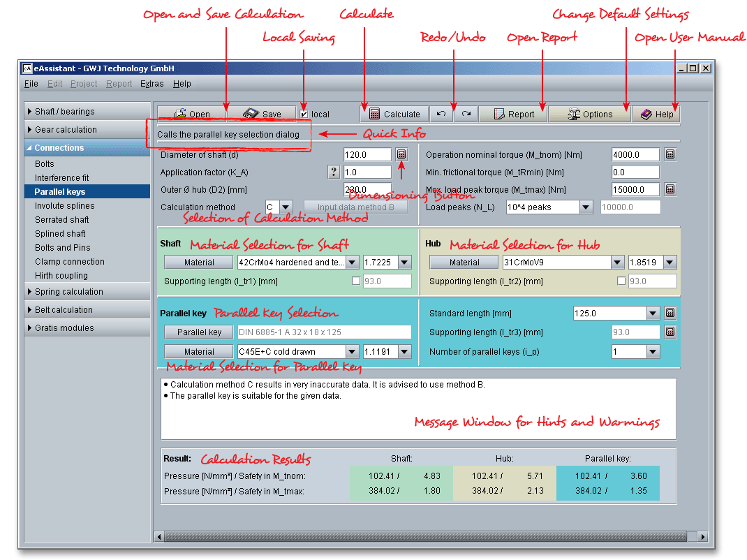Click the dimensioning button next to shaft diameter
Image resolution: width=747 pixels, height=560 pixels.
click(401, 154)
